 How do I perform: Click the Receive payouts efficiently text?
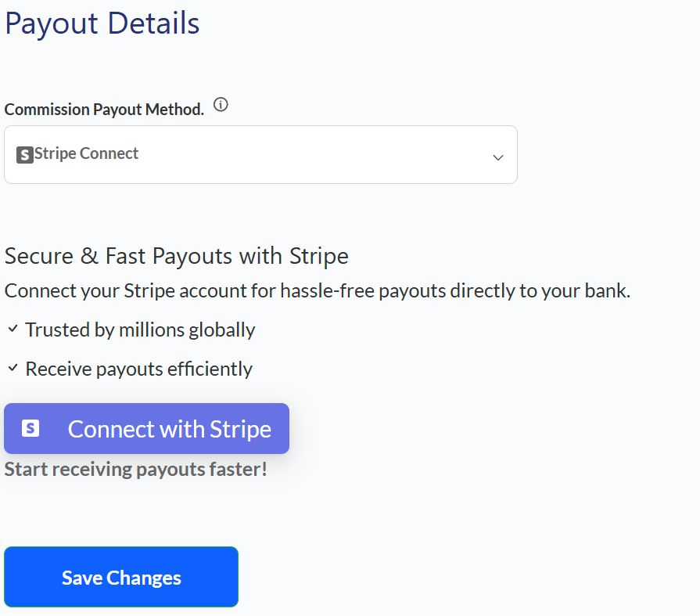click(139, 369)
